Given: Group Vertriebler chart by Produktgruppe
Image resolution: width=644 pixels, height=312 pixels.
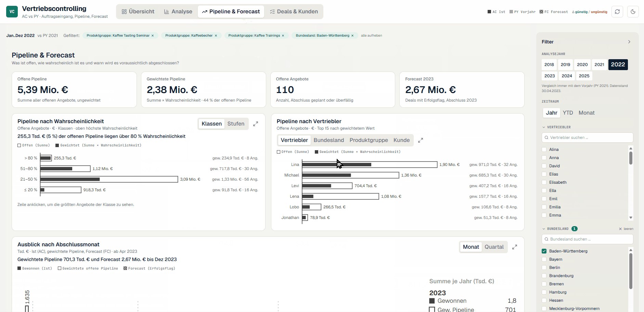Looking at the screenshot, I should click(x=369, y=140).
